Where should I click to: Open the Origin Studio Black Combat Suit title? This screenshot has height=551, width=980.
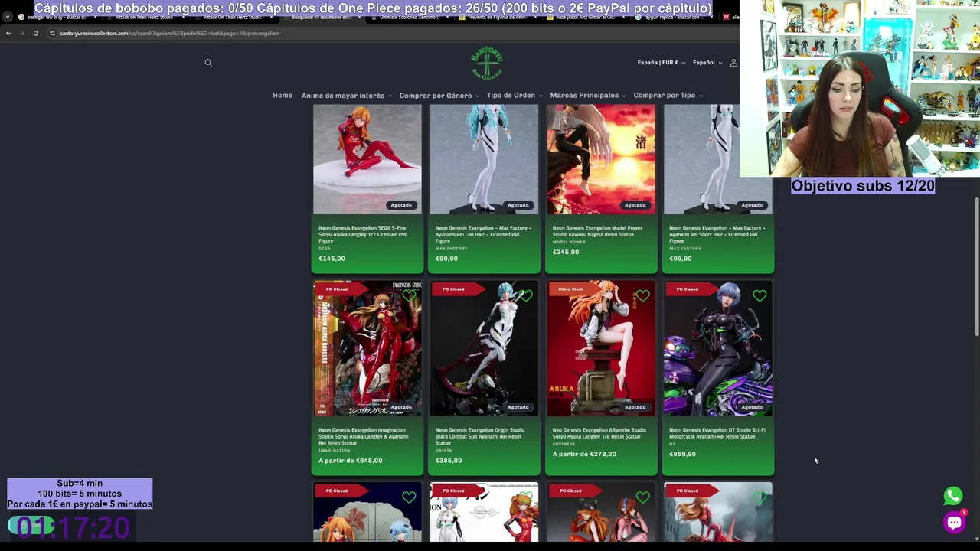(x=481, y=436)
